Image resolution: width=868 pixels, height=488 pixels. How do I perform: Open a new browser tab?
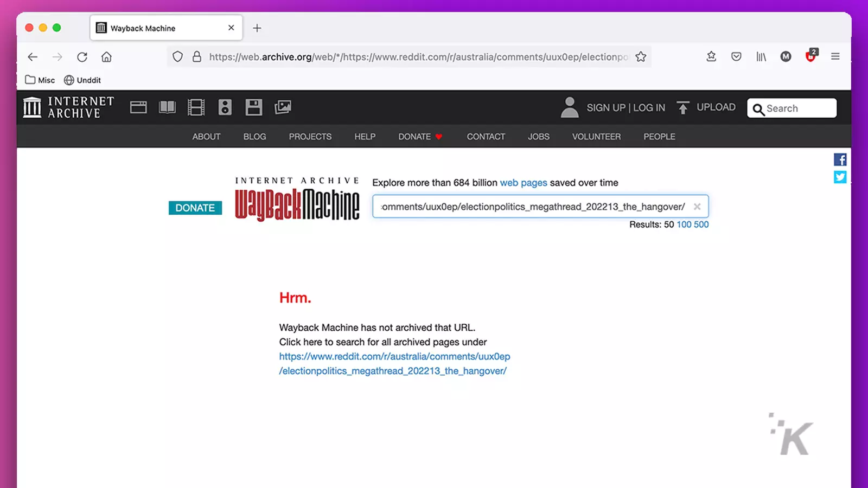(257, 28)
